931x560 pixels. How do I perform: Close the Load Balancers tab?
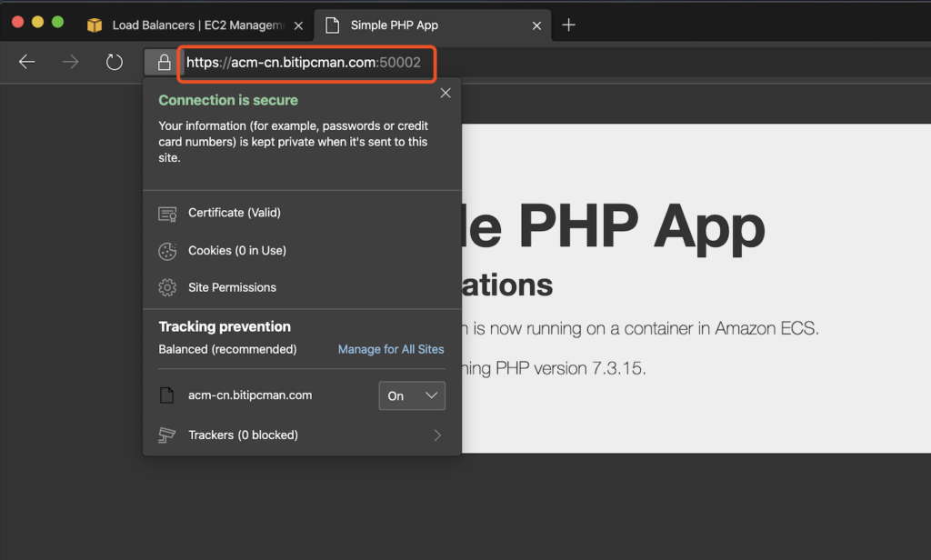click(x=299, y=25)
